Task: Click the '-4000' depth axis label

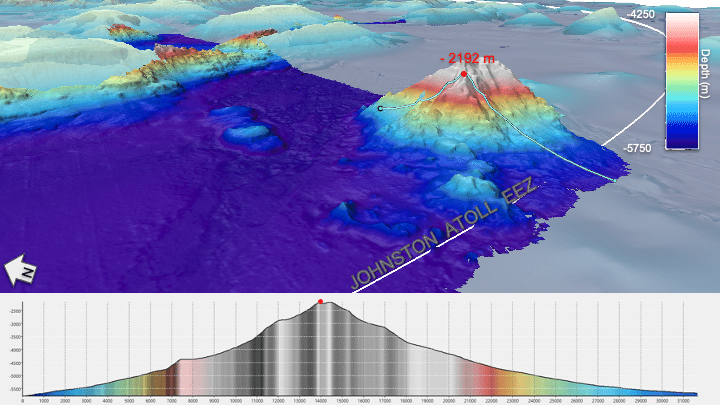Action: tap(15, 350)
